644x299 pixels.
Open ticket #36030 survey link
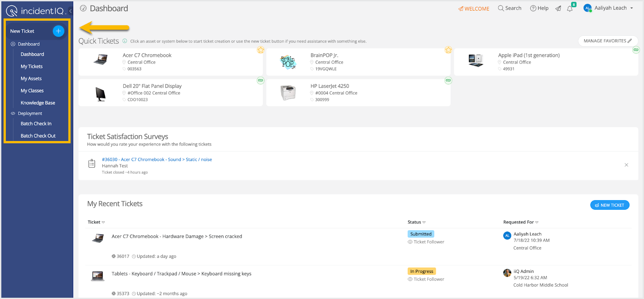[157, 160]
